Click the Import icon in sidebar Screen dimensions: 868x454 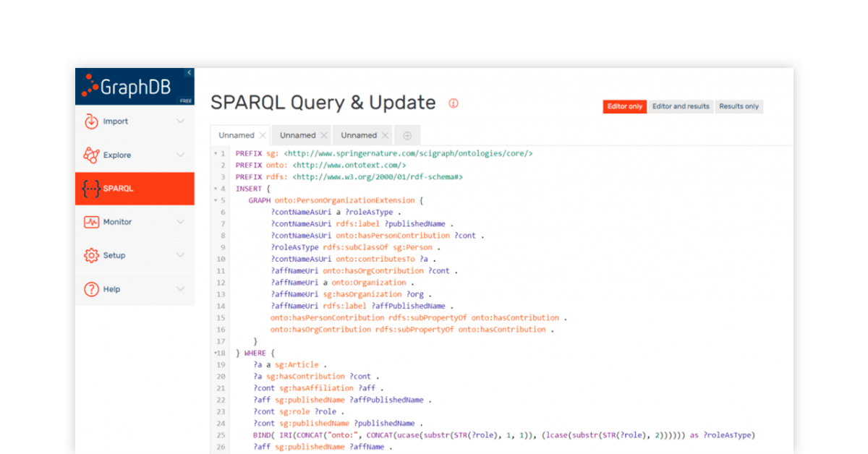click(91, 121)
